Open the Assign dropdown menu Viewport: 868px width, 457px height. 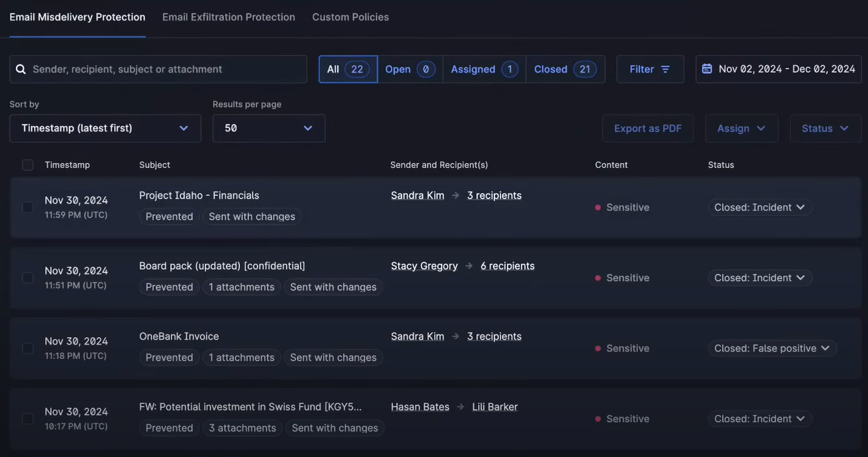coord(741,128)
